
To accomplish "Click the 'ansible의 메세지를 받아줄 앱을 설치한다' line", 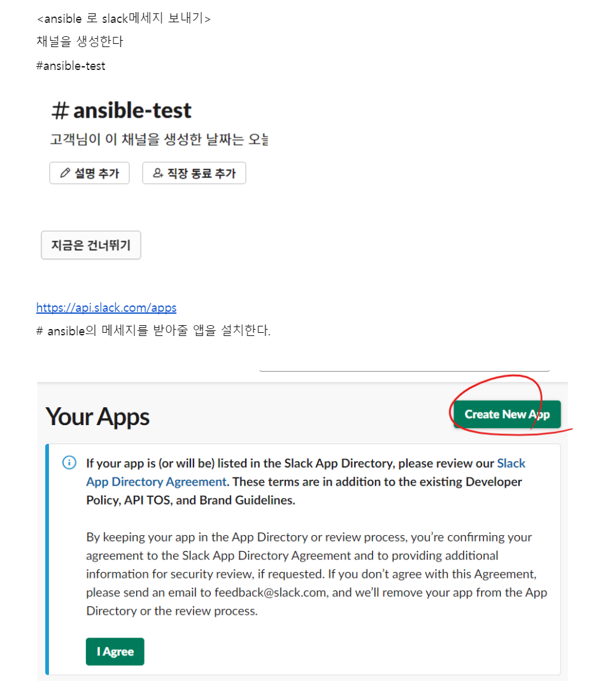I will pyautogui.click(x=153, y=331).
